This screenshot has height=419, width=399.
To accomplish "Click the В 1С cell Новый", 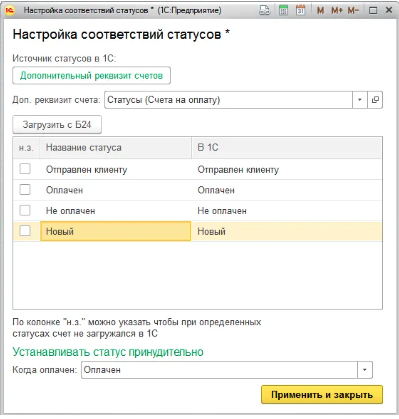I will 287,231.
